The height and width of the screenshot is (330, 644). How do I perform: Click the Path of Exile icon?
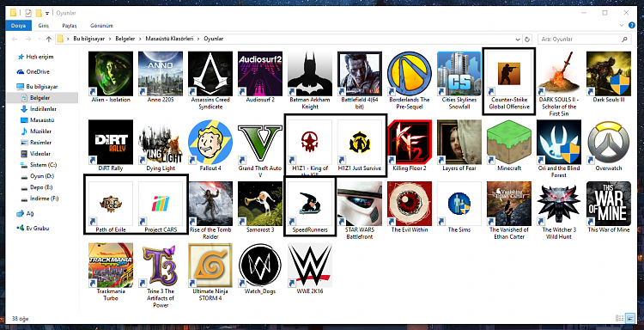[x=111, y=204]
